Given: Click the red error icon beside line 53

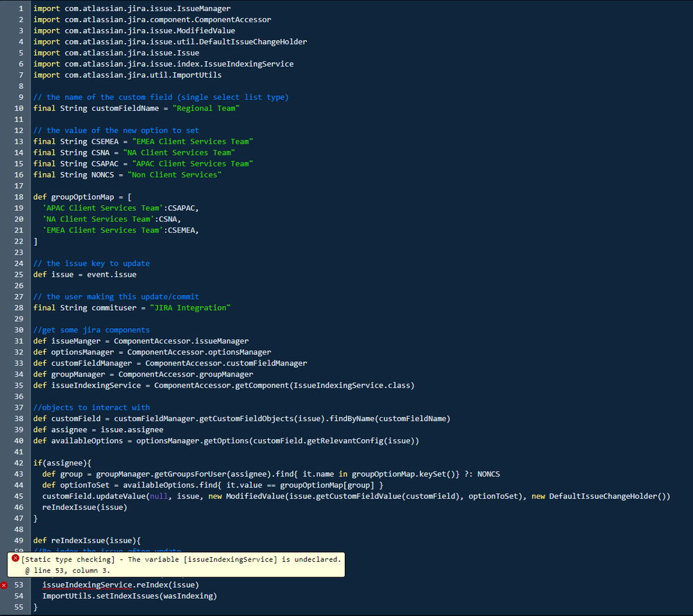Looking at the screenshot, I should [4, 585].
